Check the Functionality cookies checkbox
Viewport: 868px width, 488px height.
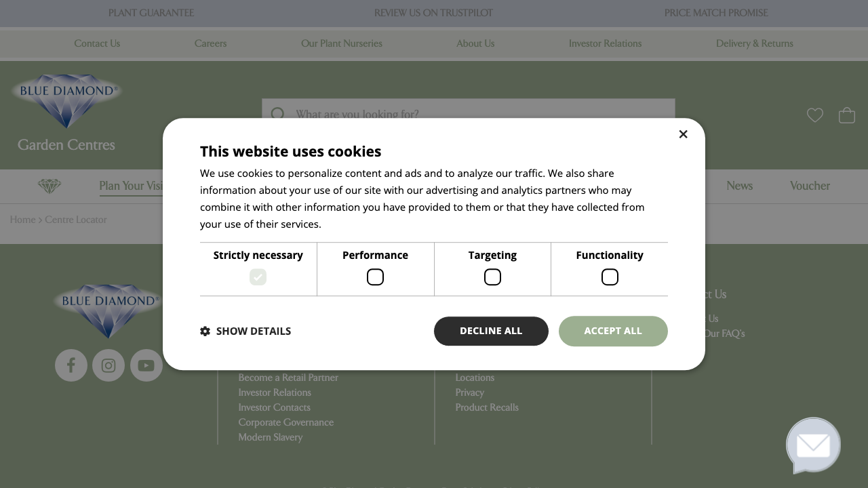pos(610,277)
